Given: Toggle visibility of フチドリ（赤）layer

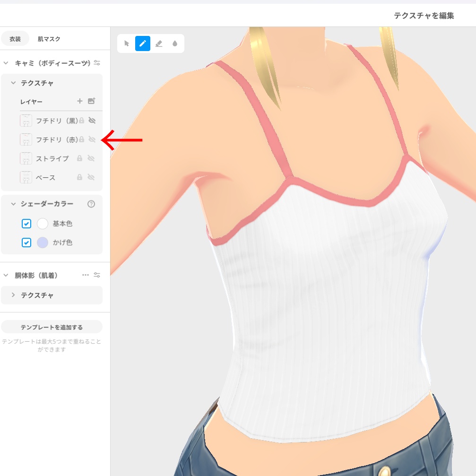Looking at the screenshot, I should [92, 139].
